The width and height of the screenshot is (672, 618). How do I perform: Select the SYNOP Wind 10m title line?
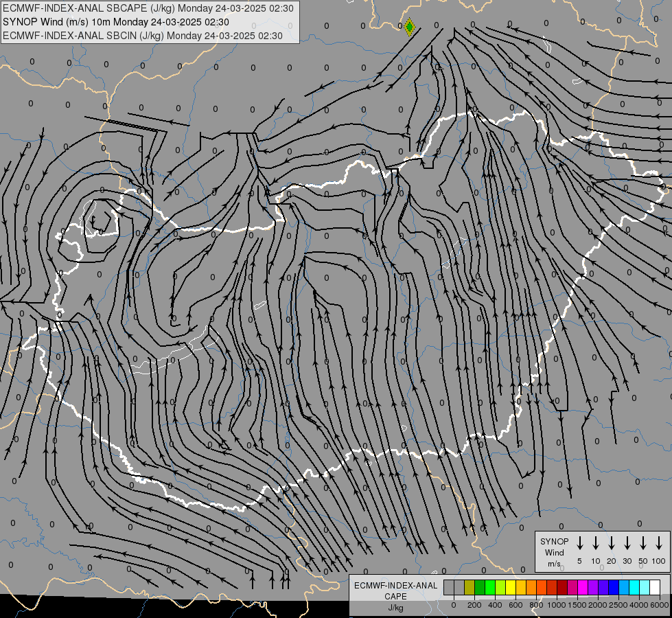[x=116, y=22]
